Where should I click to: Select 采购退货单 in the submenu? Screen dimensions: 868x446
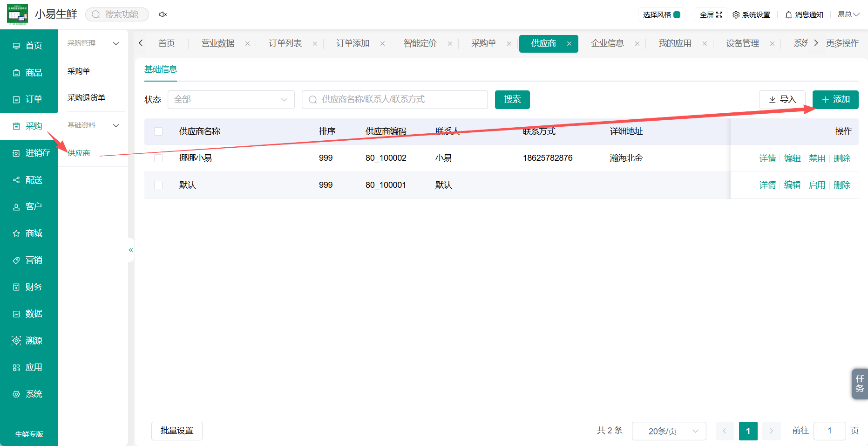coord(86,98)
